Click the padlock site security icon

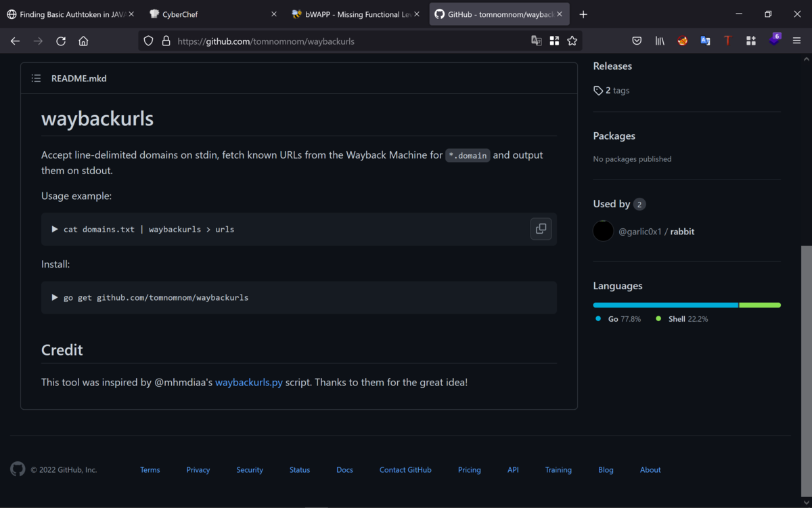coord(166,41)
